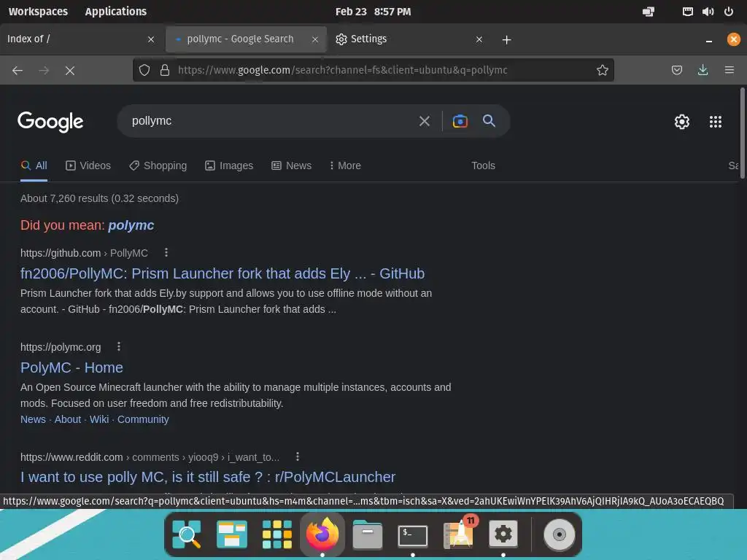The image size is (747, 560).
Task: Open the Firefox hamburger menu
Action: tap(729, 71)
